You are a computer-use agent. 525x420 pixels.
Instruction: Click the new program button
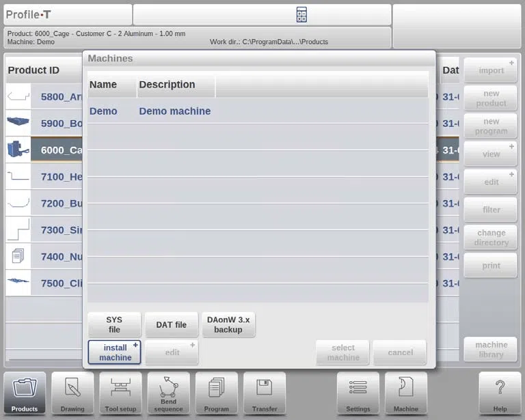[491, 126]
